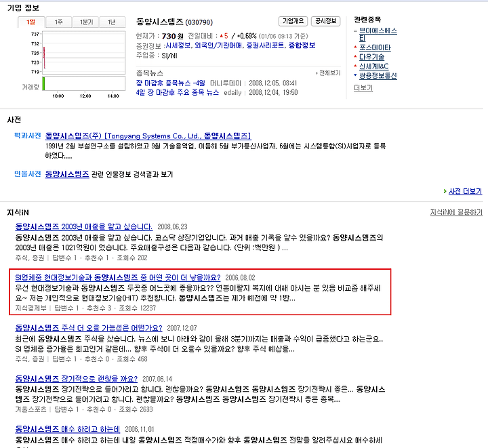Click date 2008.06.23 of first question
488x448 pixels.
[172, 227]
